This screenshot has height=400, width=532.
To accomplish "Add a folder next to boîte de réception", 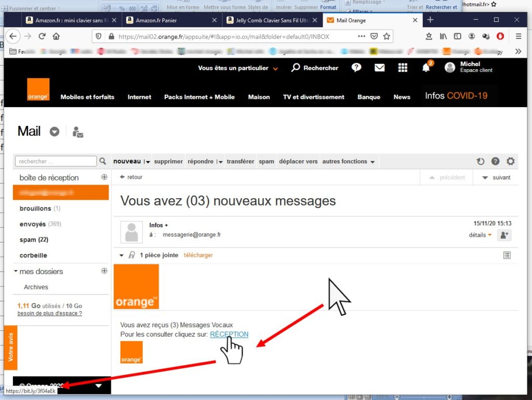I will [x=104, y=177].
